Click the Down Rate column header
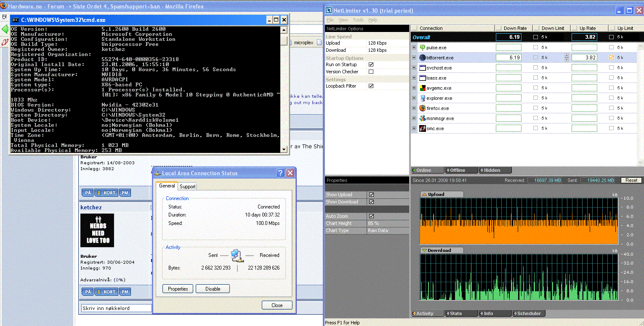This screenshot has height=326, width=644. tap(514, 28)
